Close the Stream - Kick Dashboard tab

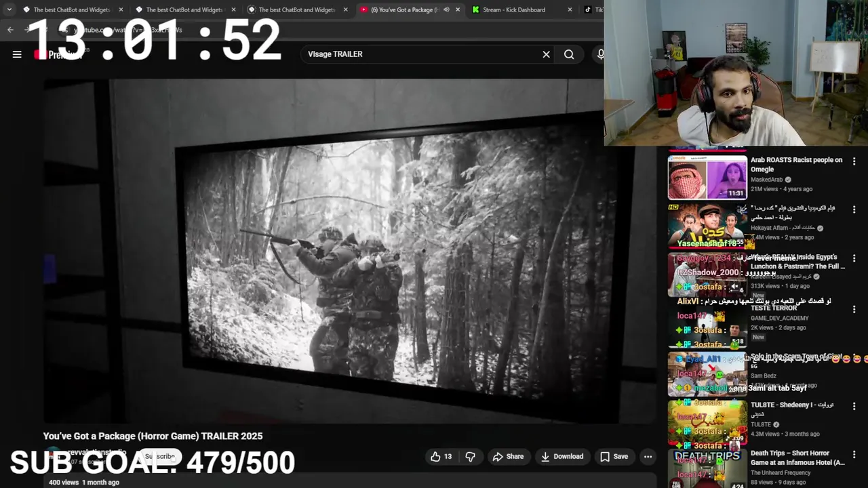click(x=570, y=9)
